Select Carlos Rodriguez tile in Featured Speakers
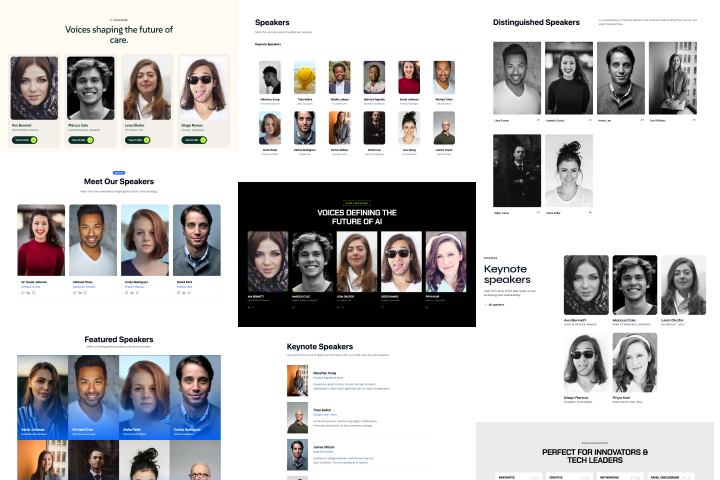Screen dimensions: 720x480 (196, 397)
